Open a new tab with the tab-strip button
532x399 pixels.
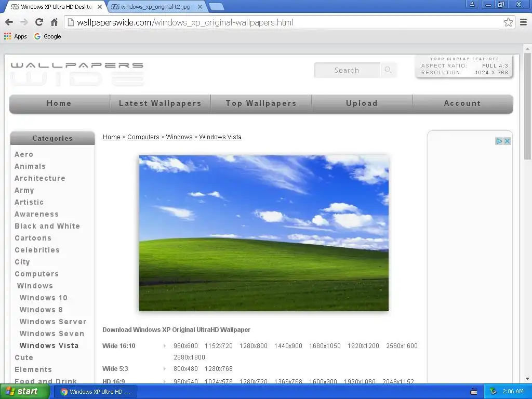pyautogui.click(x=216, y=7)
